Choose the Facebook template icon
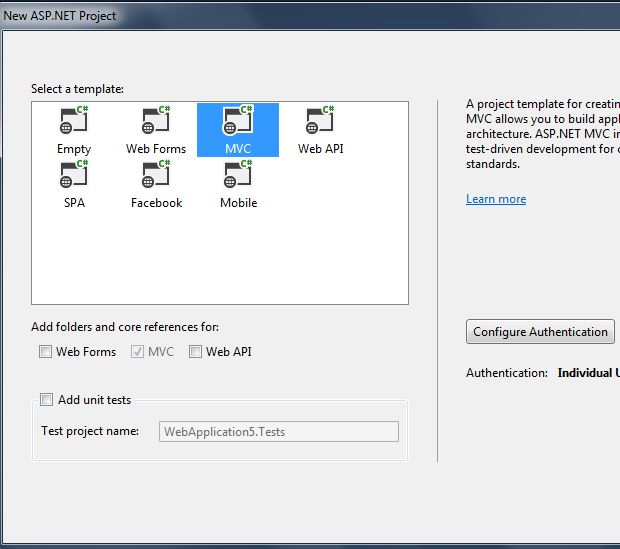620x549 pixels. [x=156, y=174]
